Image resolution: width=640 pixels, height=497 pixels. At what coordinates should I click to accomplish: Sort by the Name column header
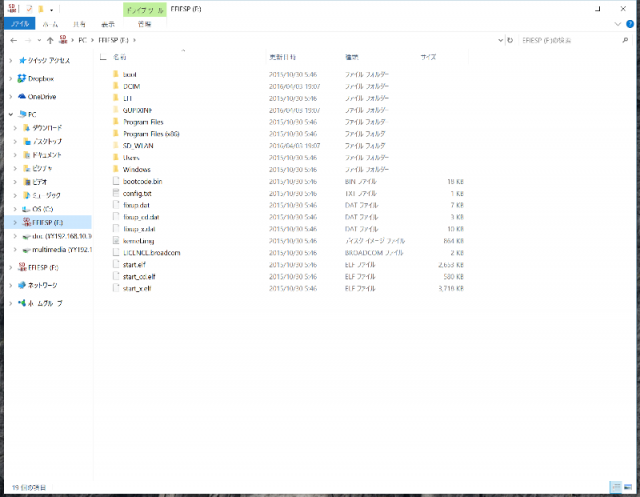120,57
